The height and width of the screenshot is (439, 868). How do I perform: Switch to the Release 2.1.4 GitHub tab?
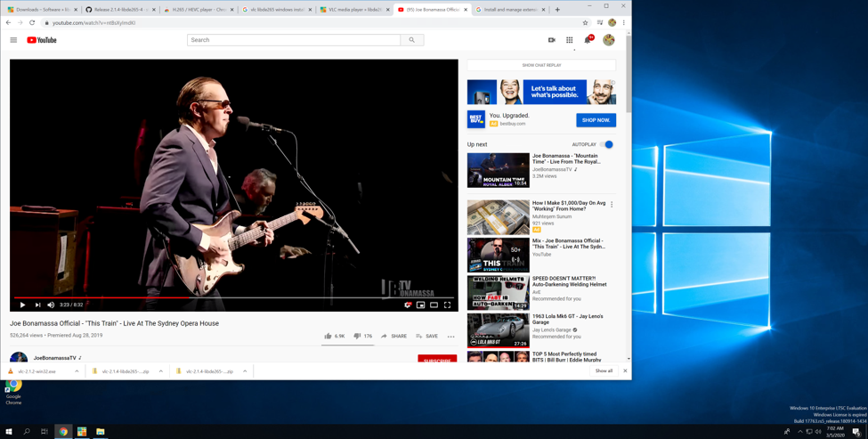(x=118, y=10)
